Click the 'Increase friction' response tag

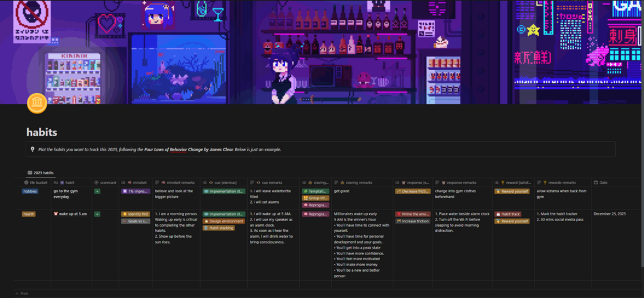point(413,221)
